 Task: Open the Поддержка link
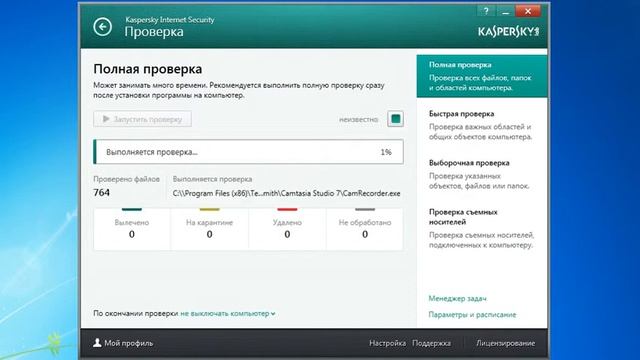tap(431, 343)
